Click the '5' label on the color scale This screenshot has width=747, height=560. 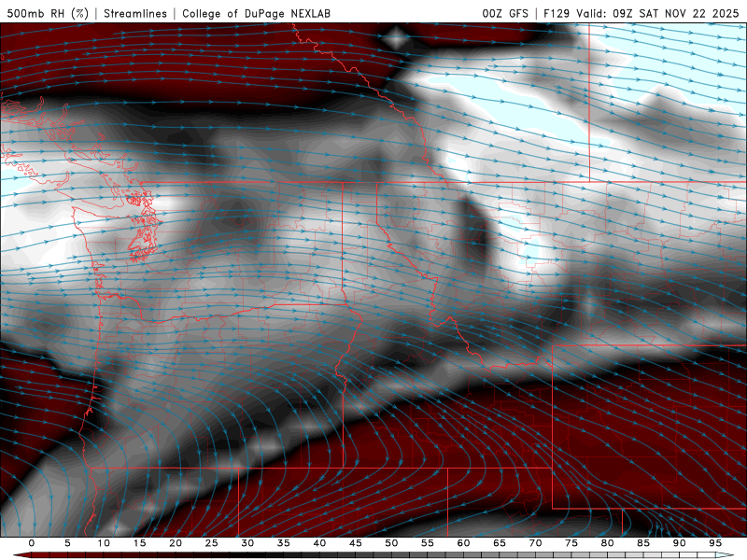pyautogui.click(x=67, y=543)
